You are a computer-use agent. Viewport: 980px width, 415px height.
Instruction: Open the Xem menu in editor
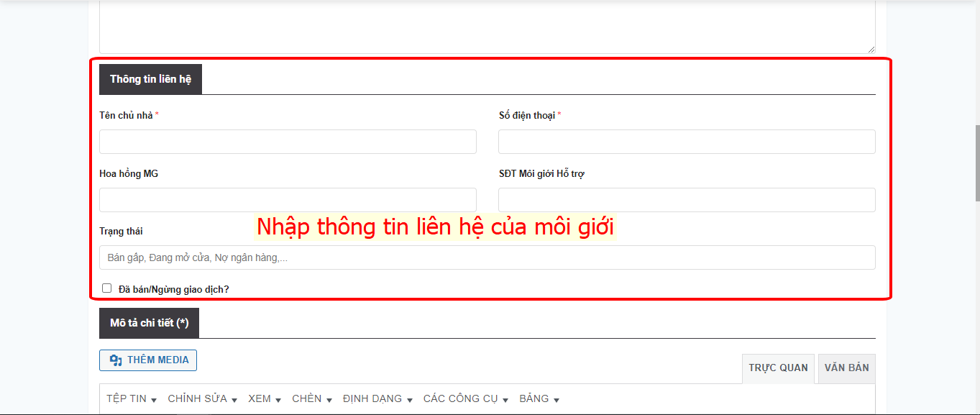point(264,399)
